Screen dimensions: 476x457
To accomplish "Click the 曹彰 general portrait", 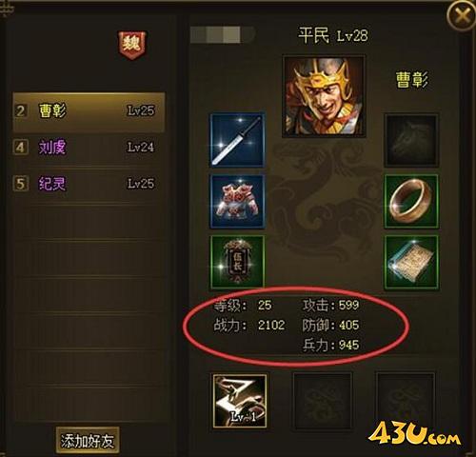I will point(324,96).
